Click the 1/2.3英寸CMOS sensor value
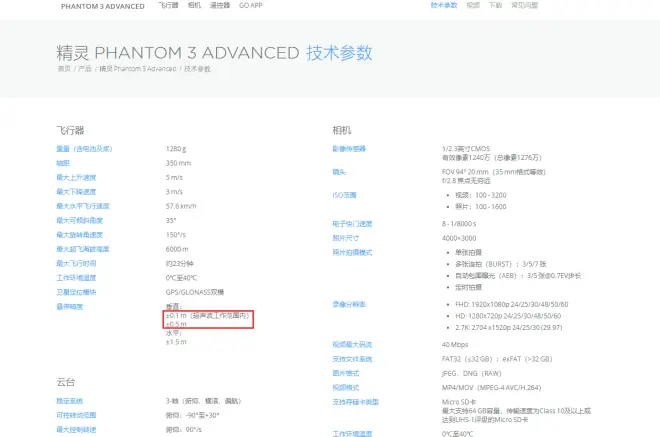This screenshot has width=660, height=437. coord(466,149)
